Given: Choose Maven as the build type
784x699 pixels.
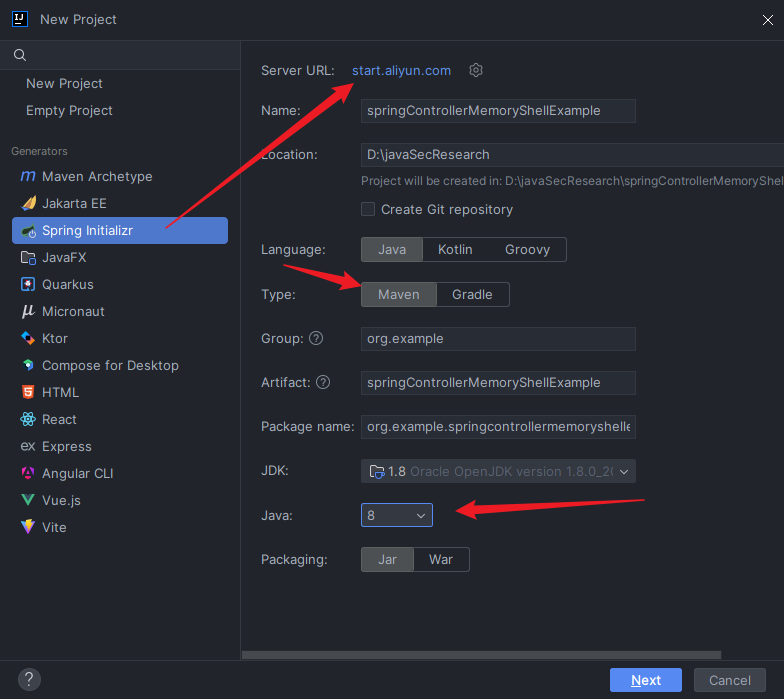Looking at the screenshot, I should click(398, 294).
